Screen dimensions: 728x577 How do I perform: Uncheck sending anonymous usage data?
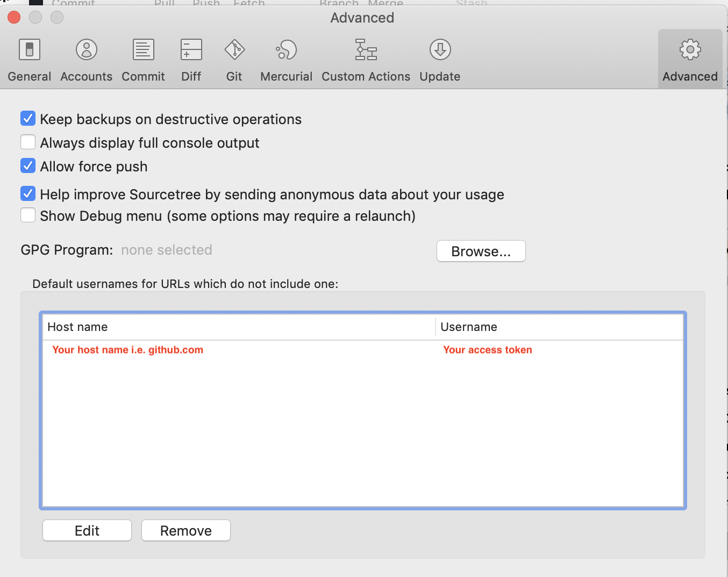pos(27,193)
